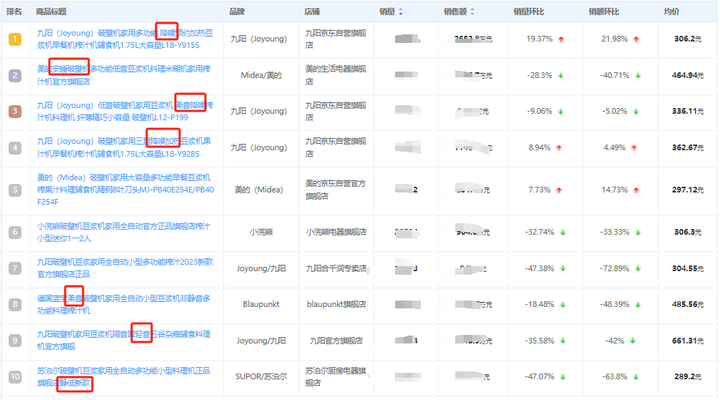The image size is (720, 400).
Task: Open product link ending L12-P199
Action: (x=125, y=111)
